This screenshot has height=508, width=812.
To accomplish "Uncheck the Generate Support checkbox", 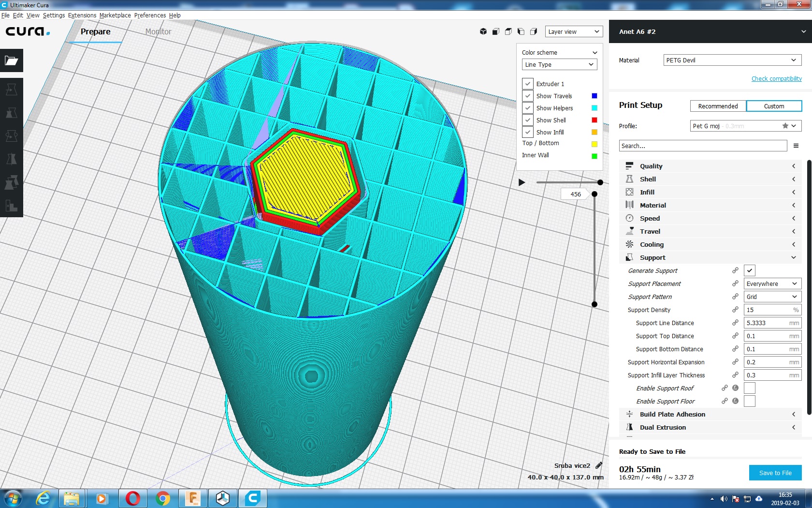I will pos(750,270).
